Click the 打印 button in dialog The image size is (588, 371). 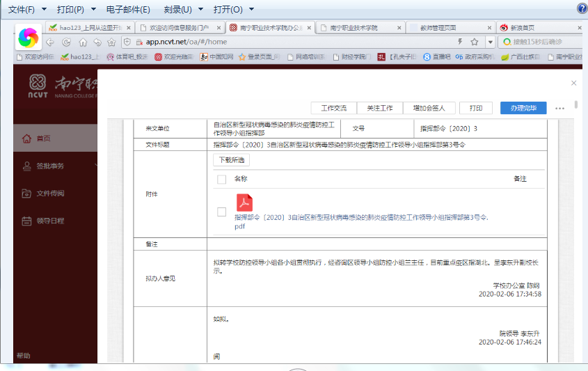pyautogui.click(x=476, y=108)
